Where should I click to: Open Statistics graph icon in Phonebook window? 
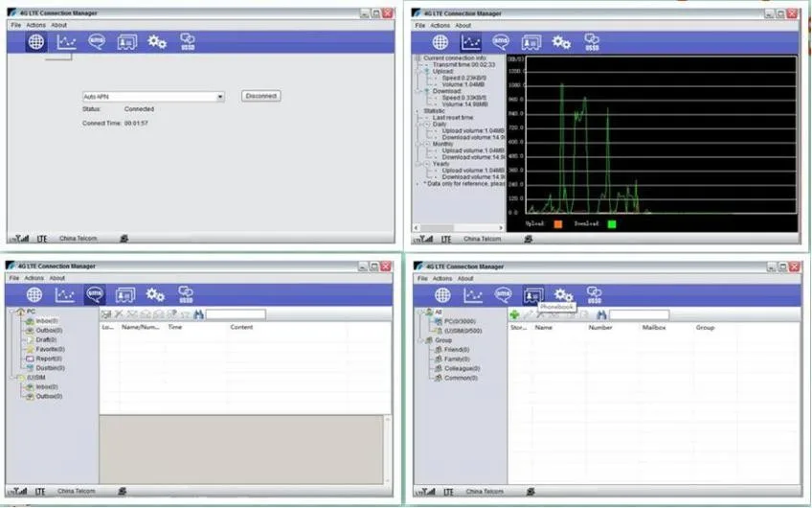click(x=473, y=295)
